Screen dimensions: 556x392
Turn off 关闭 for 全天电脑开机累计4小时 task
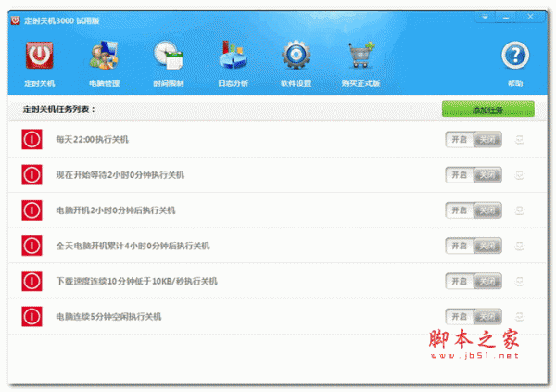tap(487, 246)
